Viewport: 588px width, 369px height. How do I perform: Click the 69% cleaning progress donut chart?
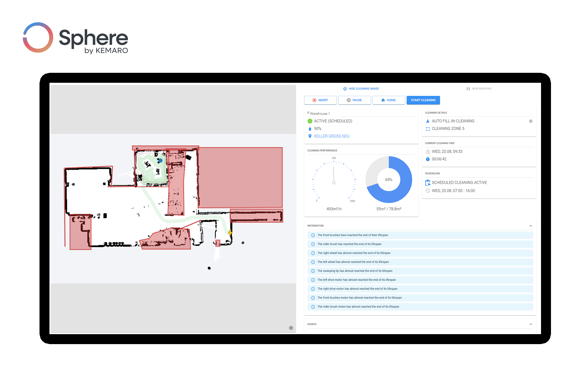point(389,180)
